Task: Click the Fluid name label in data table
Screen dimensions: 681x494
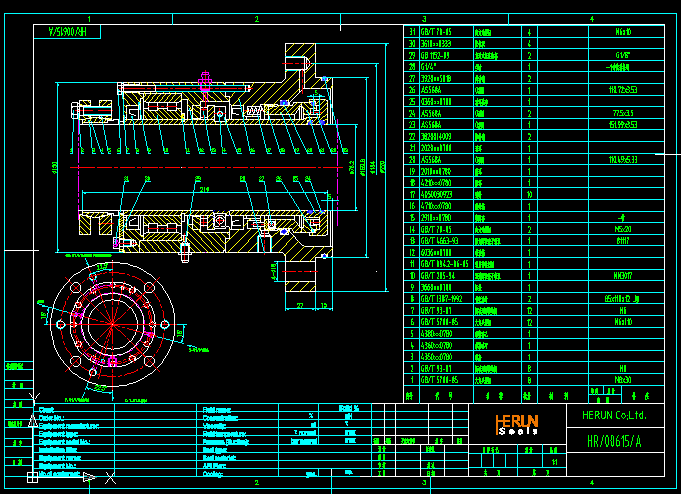Action: (218, 409)
